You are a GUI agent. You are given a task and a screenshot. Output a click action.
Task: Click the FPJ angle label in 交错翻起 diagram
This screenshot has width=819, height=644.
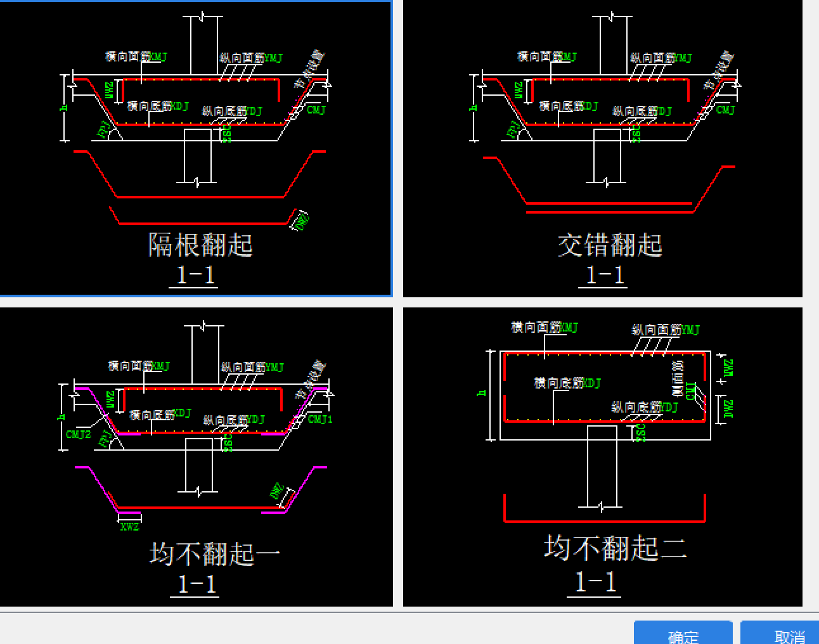pyautogui.click(x=515, y=129)
